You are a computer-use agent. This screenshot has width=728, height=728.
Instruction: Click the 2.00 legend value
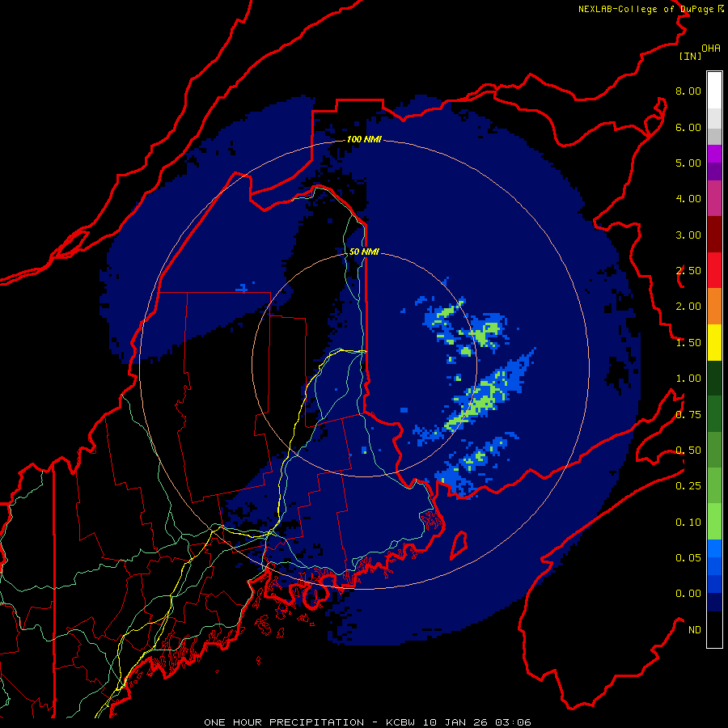tap(688, 307)
